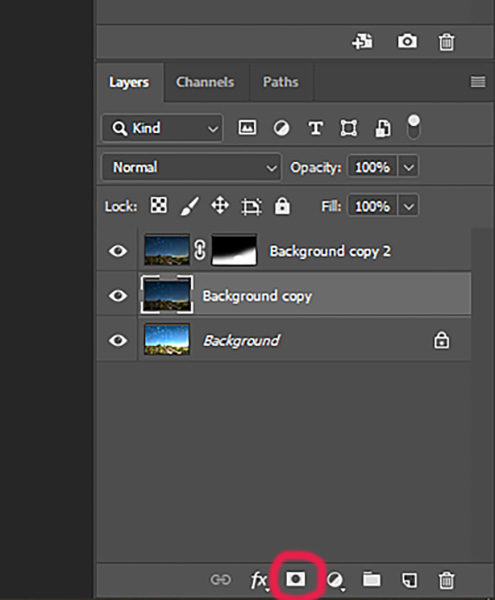Screen dimensions: 495x600
Task: Switch to the Paths tab
Action: tap(280, 82)
